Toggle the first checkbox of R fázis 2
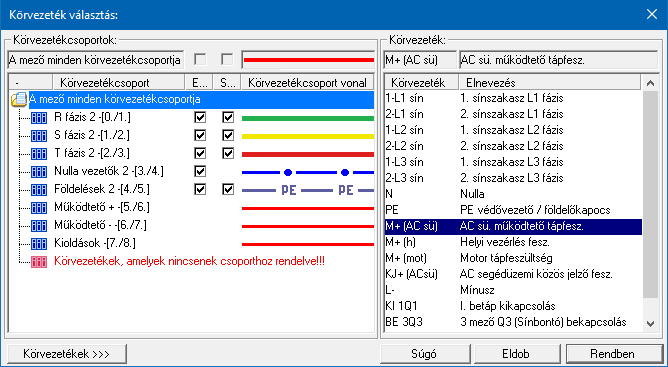668x367 pixels. coord(200,117)
